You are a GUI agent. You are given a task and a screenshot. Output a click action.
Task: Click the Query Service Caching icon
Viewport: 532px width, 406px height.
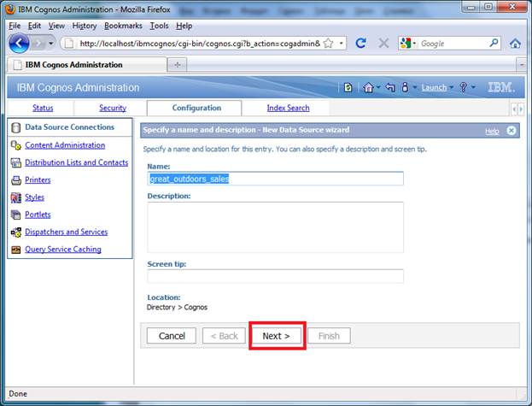tap(15, 250)
